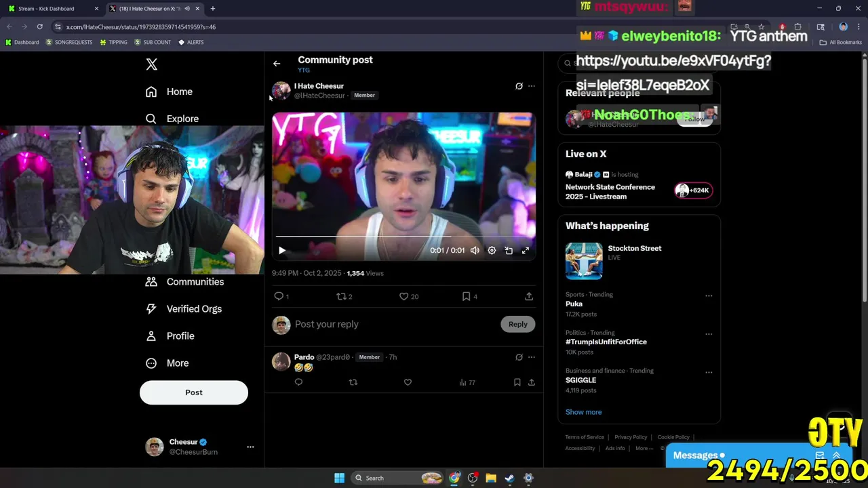Open Verified Orgs in sidebar
The width and height of the screenshot is (868, 488).
[x=184, y=309]
